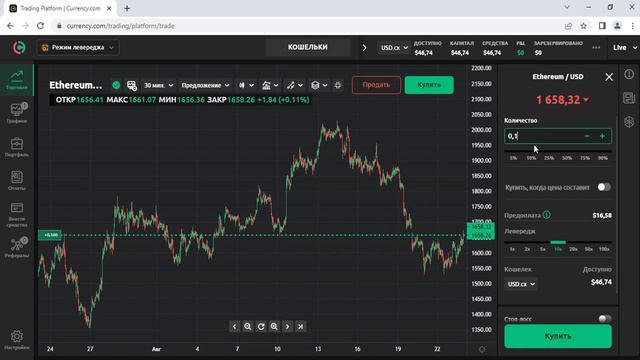
Task: Open the Предложение price type dropdown
Action: pos(205,85)
